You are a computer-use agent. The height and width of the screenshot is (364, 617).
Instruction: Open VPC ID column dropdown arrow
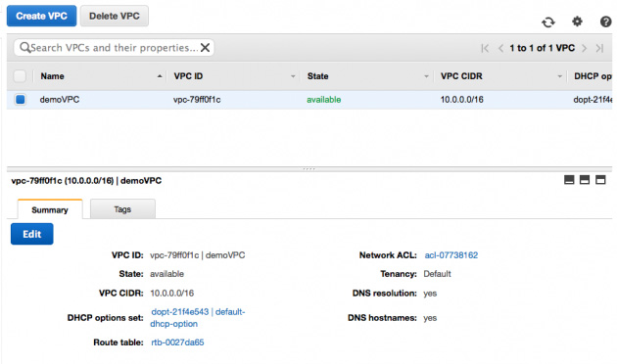293,76
